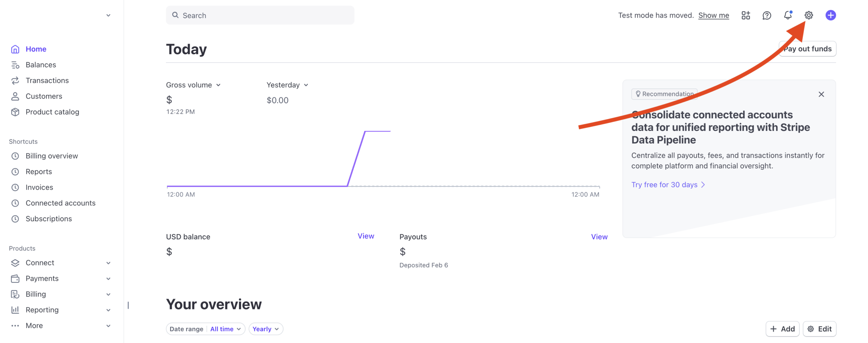Click the Pay out funds button
The image size is (868, 343).
[x=807, y=49]
